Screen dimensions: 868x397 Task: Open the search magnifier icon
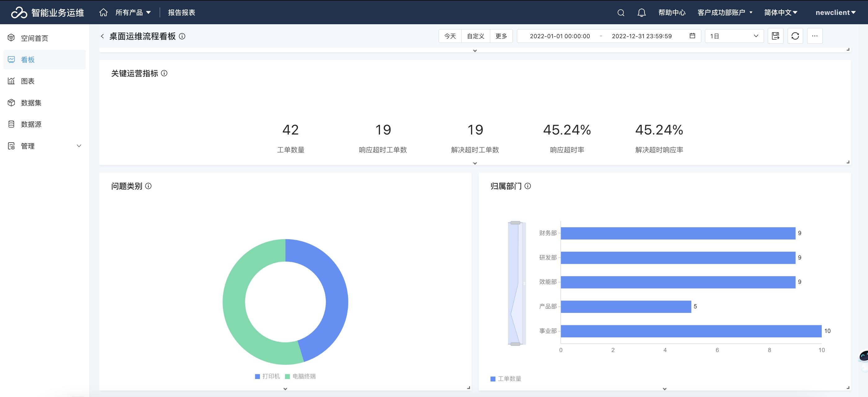pyautogui.click(x=621, y=13)
